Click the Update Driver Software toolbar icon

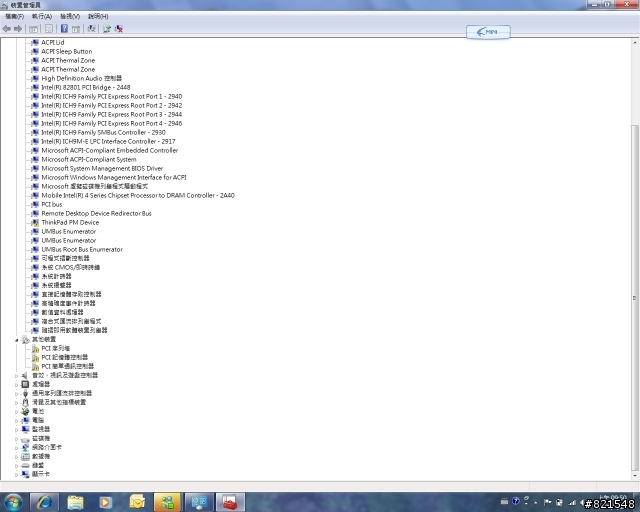(x=107, y=29)
